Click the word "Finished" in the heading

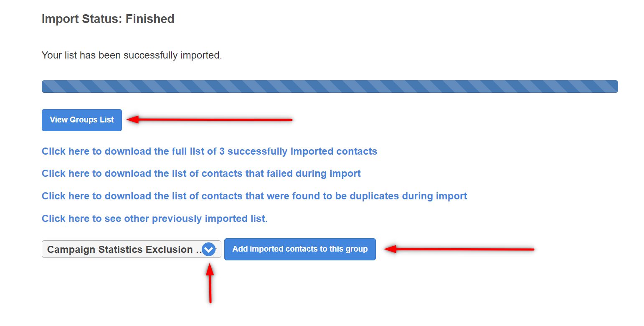(x=150, y=19)
